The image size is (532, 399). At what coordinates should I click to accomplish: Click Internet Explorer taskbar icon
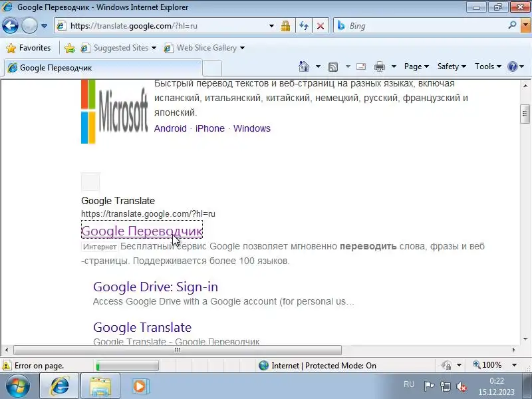click(x=60, y=386)
